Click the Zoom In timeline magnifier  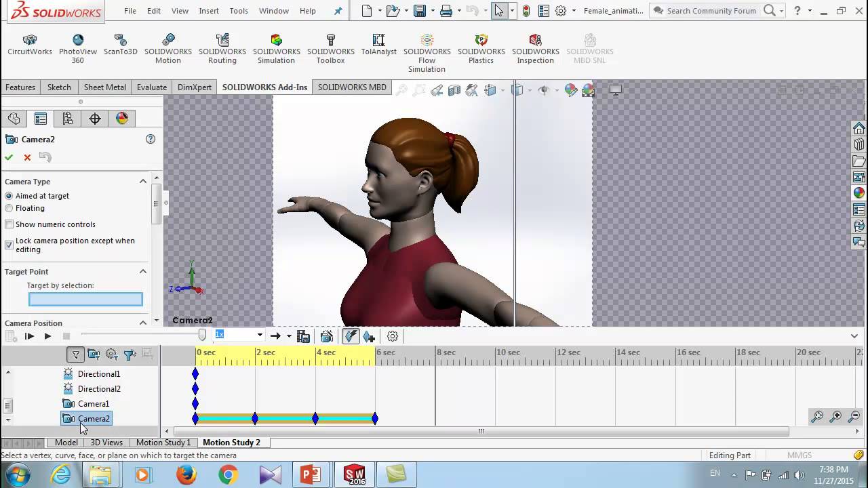[x=835, y=417]
